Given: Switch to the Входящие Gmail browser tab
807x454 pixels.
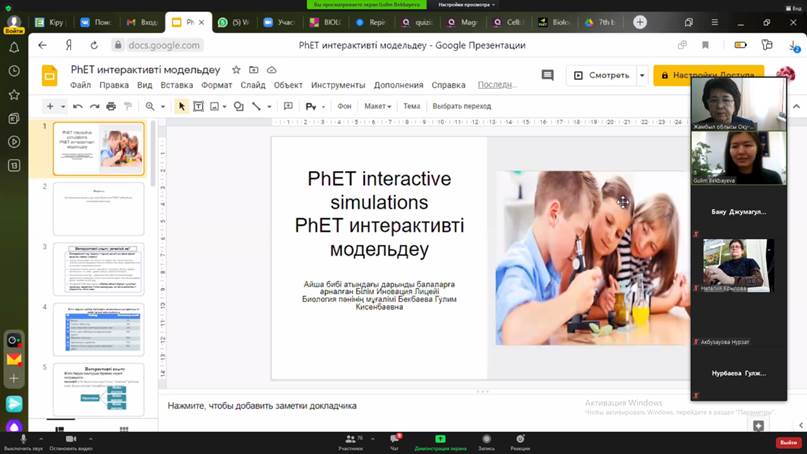Looking at the screenshot, I should pyautogui.click(x=142, y=22).
